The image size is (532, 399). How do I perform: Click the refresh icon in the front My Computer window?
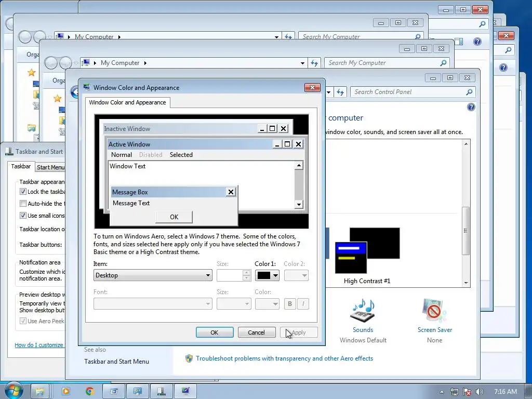[314, 63]
